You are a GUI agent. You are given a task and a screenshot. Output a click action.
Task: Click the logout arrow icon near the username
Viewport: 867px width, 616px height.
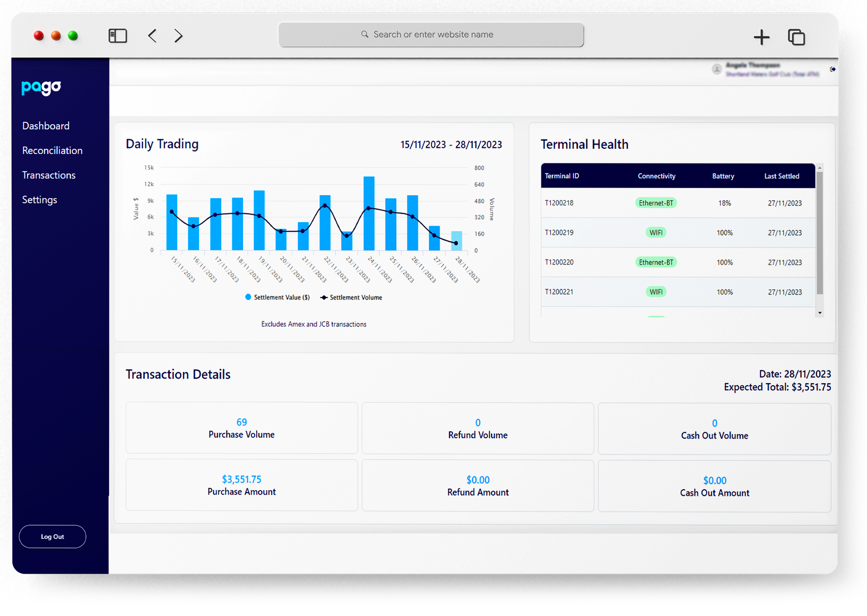[833, 69]
